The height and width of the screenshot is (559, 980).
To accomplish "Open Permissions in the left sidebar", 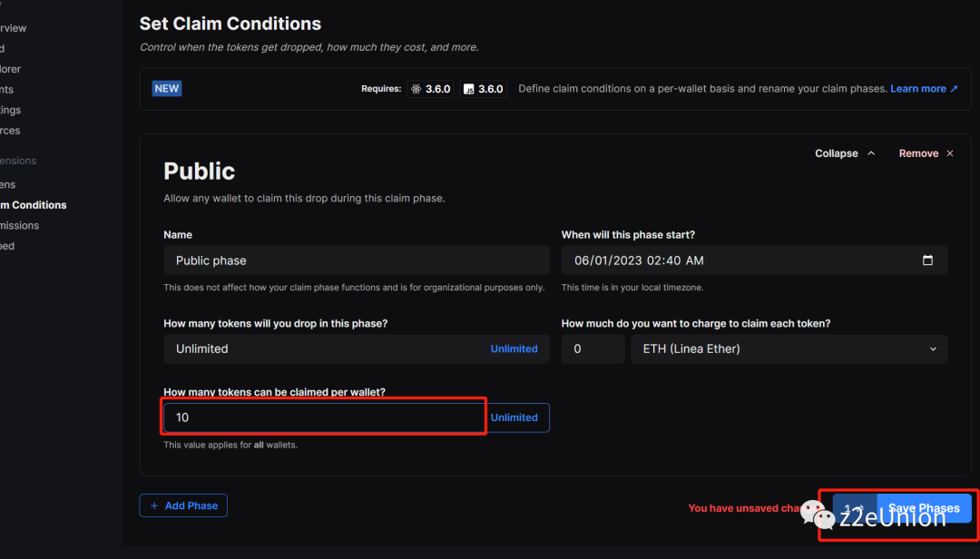I will (x=19, y=225).
